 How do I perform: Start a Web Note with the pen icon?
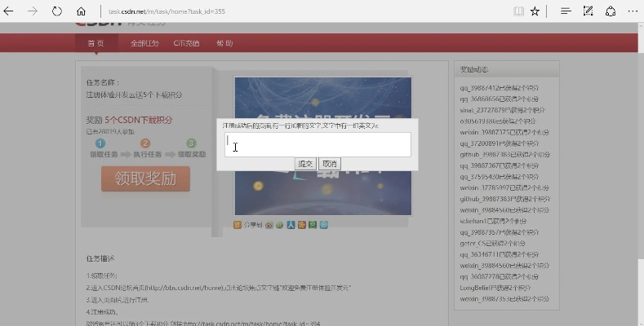588,11
